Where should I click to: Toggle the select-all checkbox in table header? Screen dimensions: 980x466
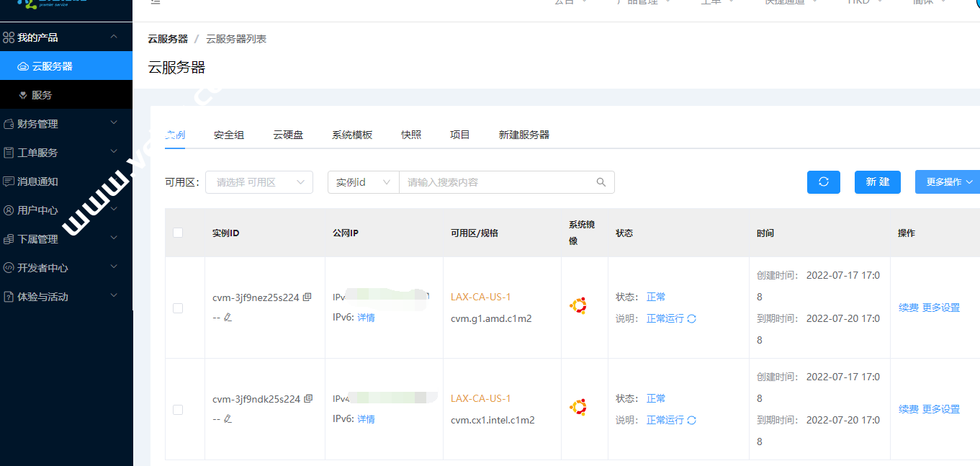(178, 233)
